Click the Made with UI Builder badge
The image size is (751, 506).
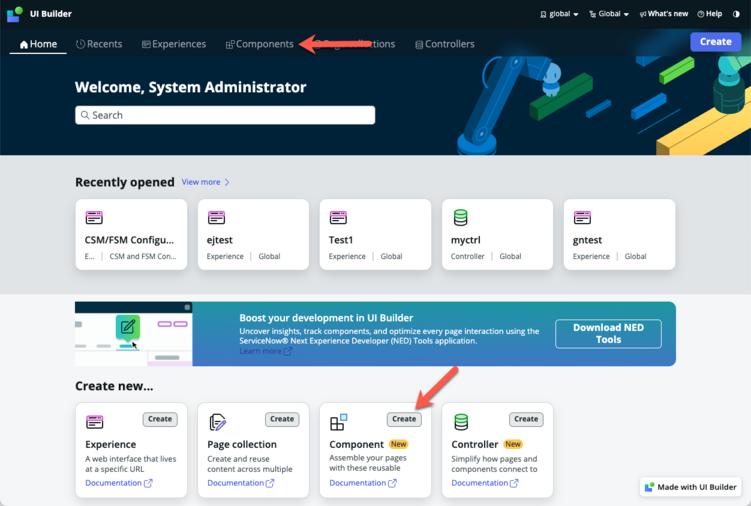click(691, 487)
